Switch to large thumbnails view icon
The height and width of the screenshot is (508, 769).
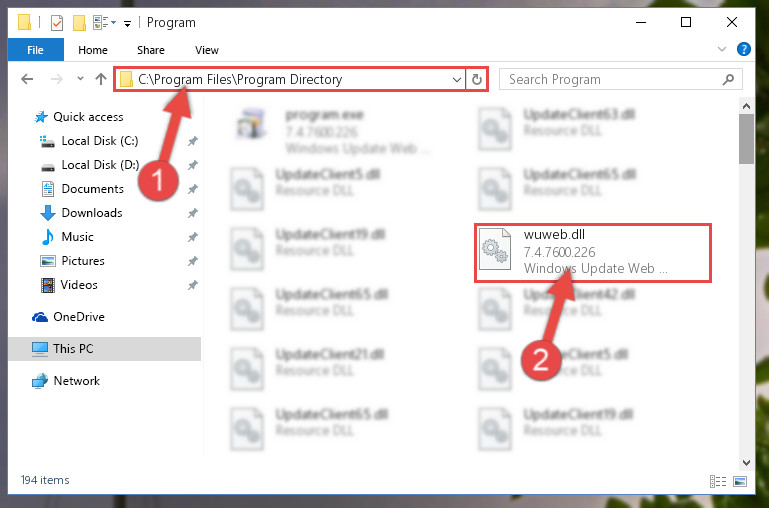[740, 481]
